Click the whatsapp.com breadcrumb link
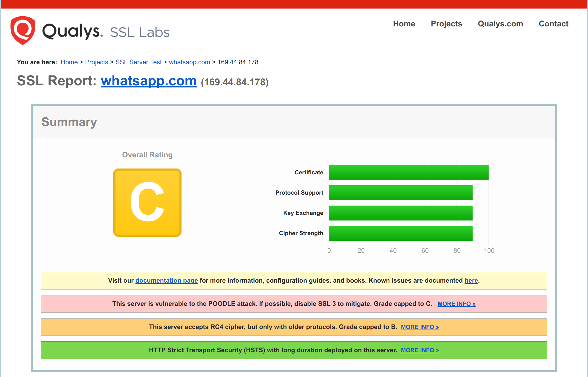Screen dimensions: 588x377 [x=189, y=62]
